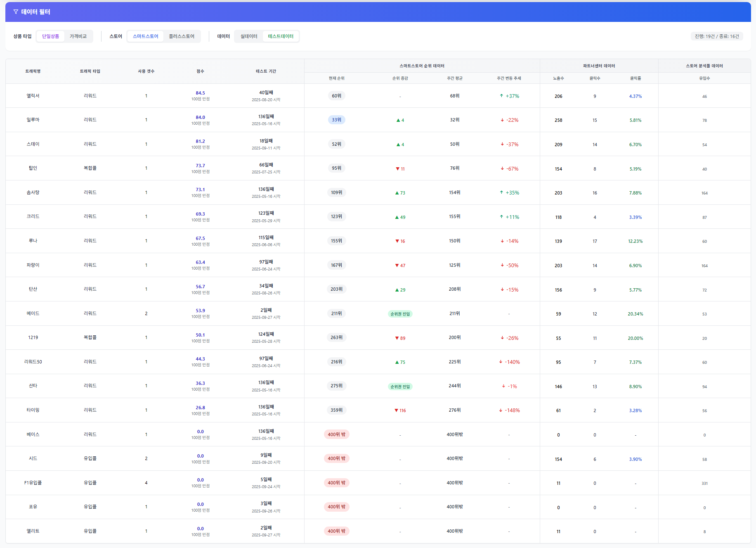Screen dimensions: 756x548
Task: Open the 엘릭서 traffic row
Action: point(378,96)
